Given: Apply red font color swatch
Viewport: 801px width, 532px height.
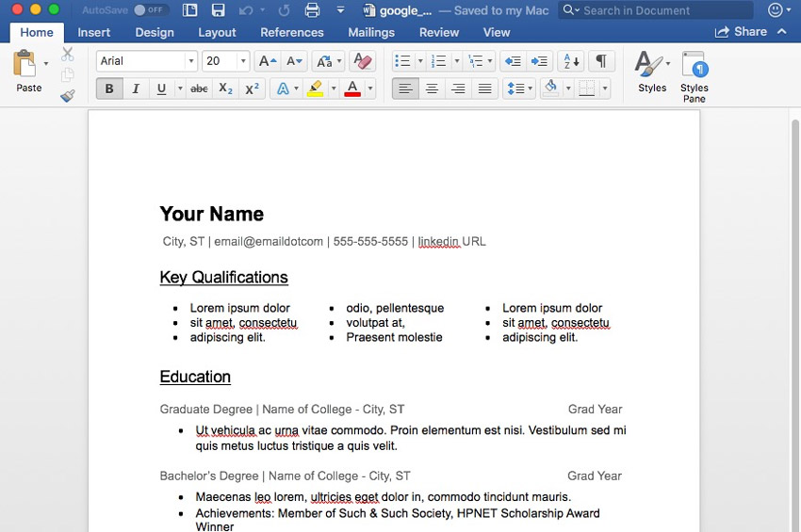Looking at the screenshot, I should coord(352,89).
